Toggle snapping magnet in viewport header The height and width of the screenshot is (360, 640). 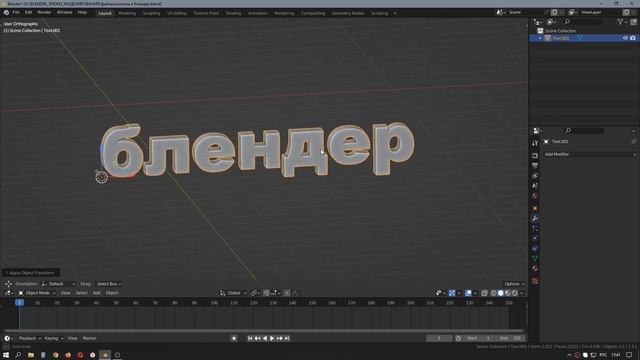click(266, 293)
